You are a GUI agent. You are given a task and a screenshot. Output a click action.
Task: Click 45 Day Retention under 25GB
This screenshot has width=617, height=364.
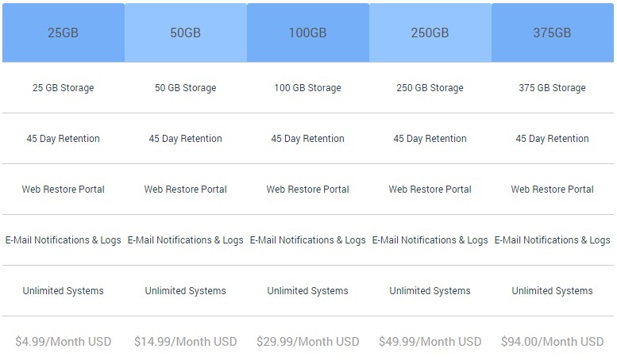pyautogui.click(x=64, y=138)
